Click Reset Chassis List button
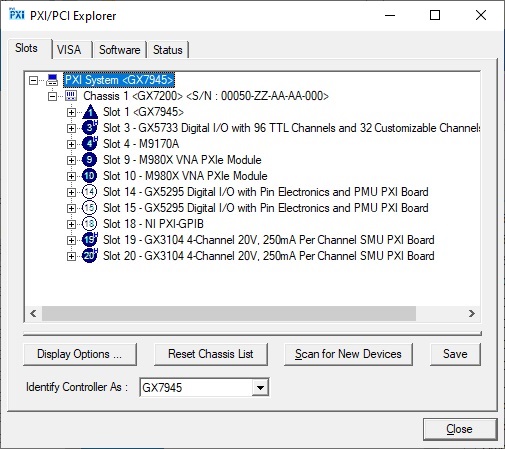The image size is (505, 449). pos(211,354)
